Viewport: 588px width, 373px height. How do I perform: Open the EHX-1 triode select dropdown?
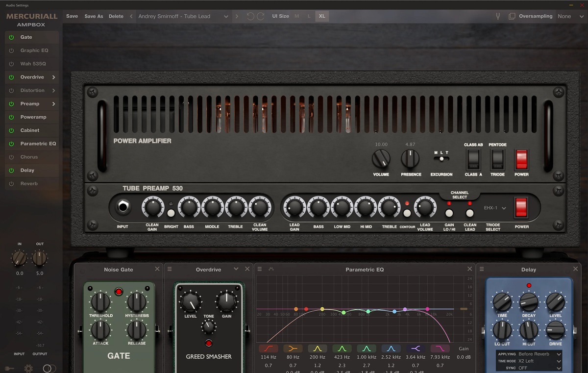pyautogui.click(x=495, y=208)
